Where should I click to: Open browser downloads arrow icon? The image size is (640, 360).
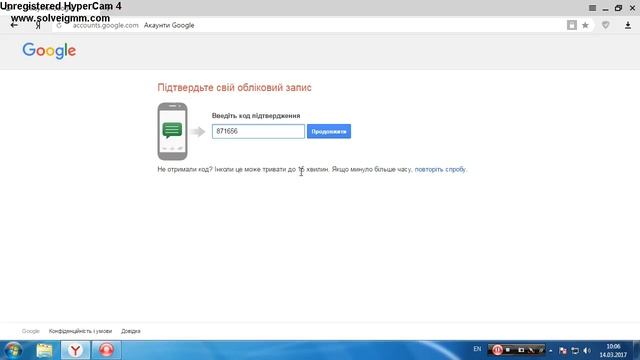pos(628,25)
